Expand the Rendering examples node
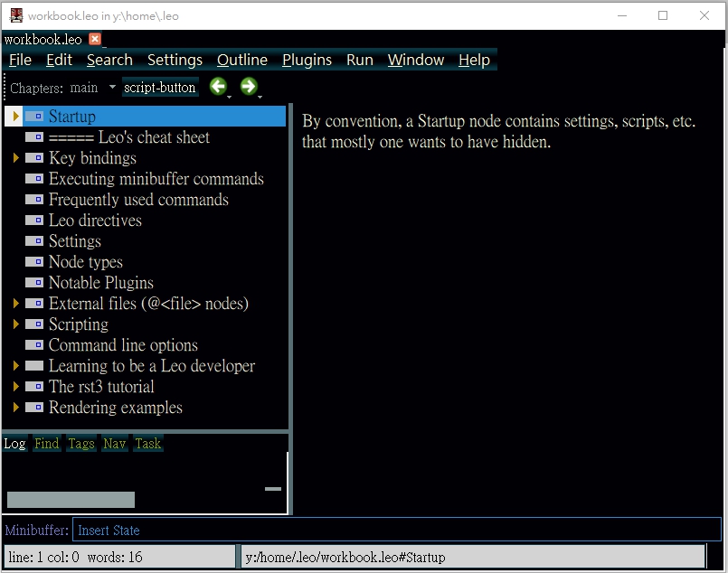Viewport: 728px width, 573px height. [15, 408]
